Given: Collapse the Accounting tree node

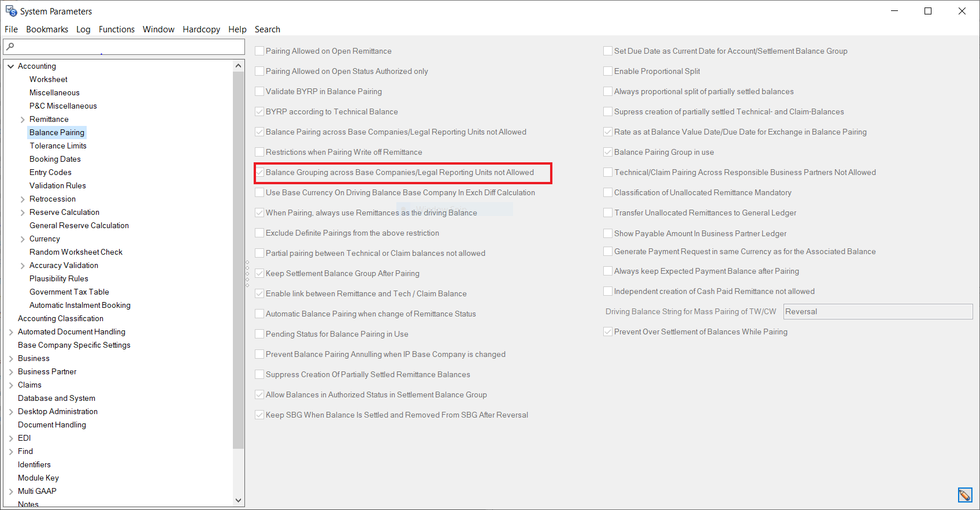Looking at the screenshot, I should point(11,66).
